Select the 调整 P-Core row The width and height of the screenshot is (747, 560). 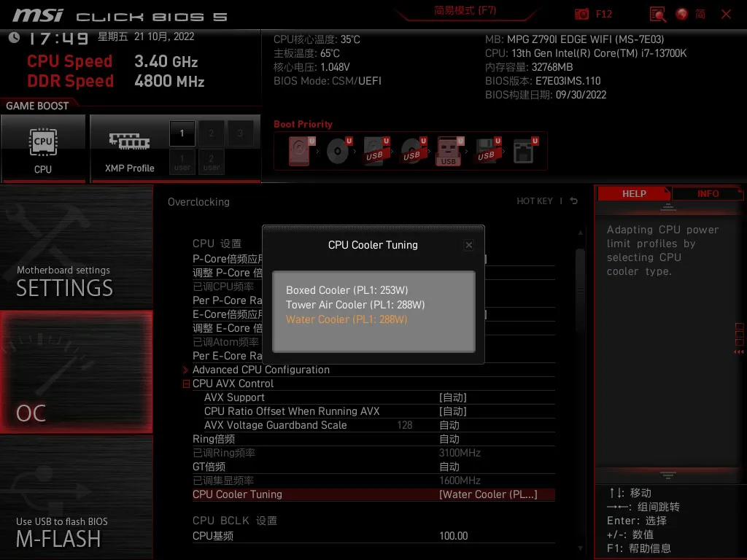[x=228, y=273]
